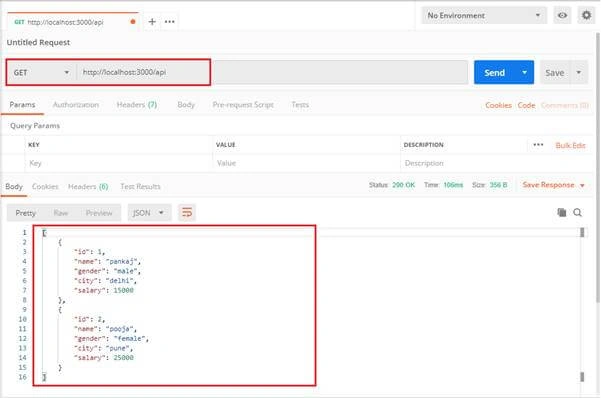This screenshot has width=601, height=398.
Task: Click the unsaved changes dot on request tab
Action: [x=133, y=22]
